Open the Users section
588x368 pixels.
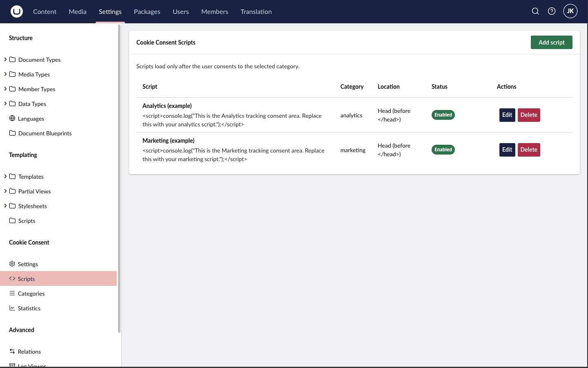click(x=180, y=11)
